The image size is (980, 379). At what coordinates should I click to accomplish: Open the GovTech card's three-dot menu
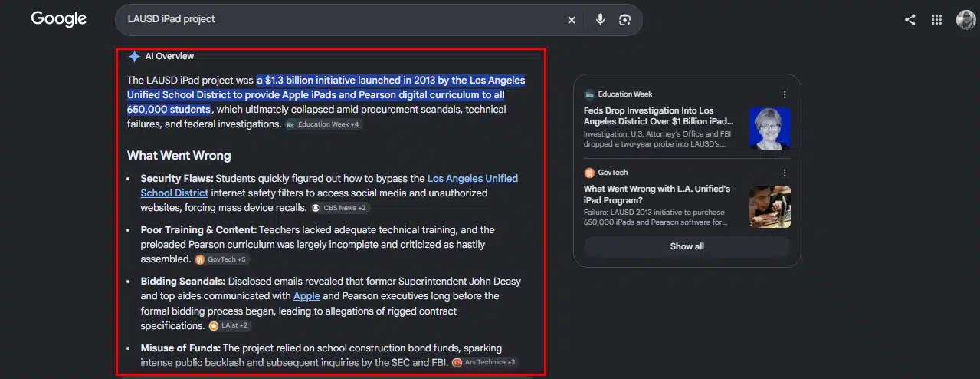785,173
